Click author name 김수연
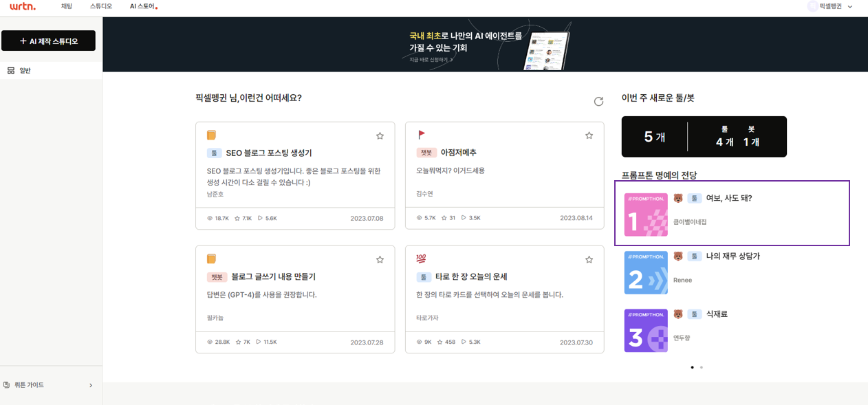The height and width of the screenshot is (405, 868). 424,195
